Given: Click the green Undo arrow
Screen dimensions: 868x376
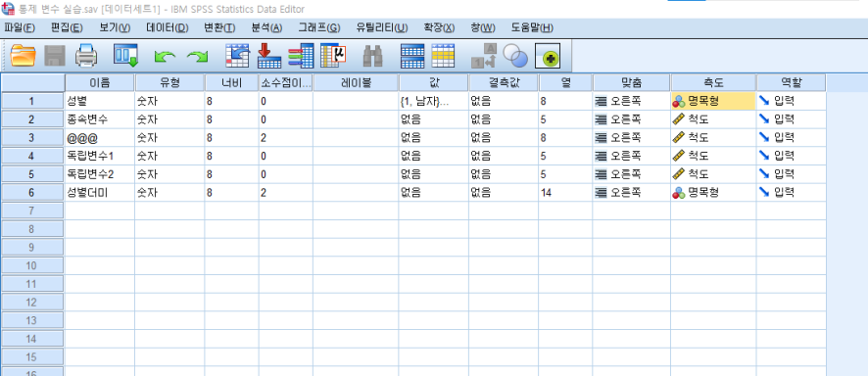Looking at the screenshot, I should pos(165,57).
